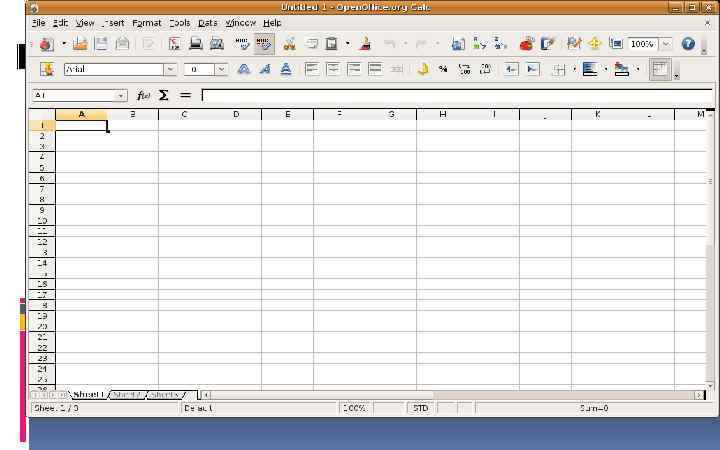Open the Edit menu
This screenshot has height=450, width=720.
pos(61,22)
